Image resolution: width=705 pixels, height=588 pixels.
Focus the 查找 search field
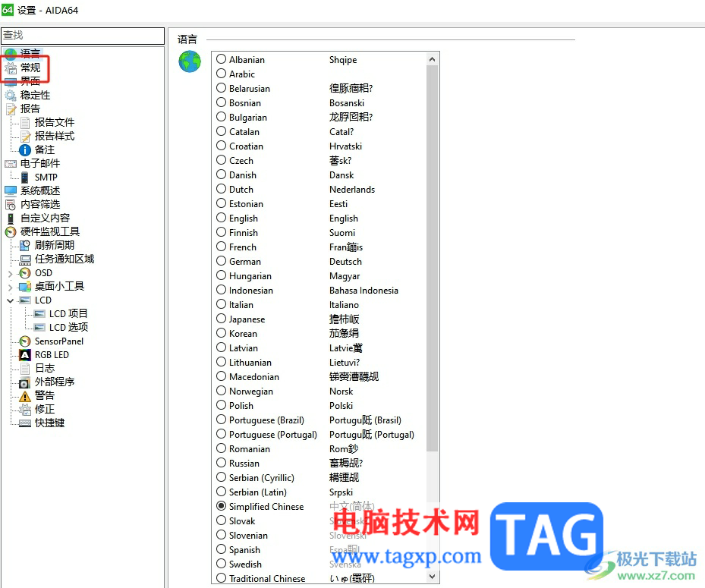tap(83, 36)
